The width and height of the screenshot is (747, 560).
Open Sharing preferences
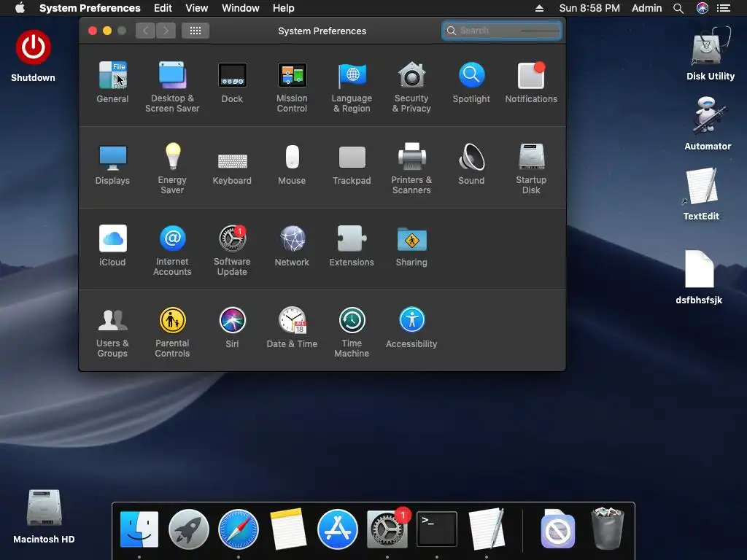411,246
